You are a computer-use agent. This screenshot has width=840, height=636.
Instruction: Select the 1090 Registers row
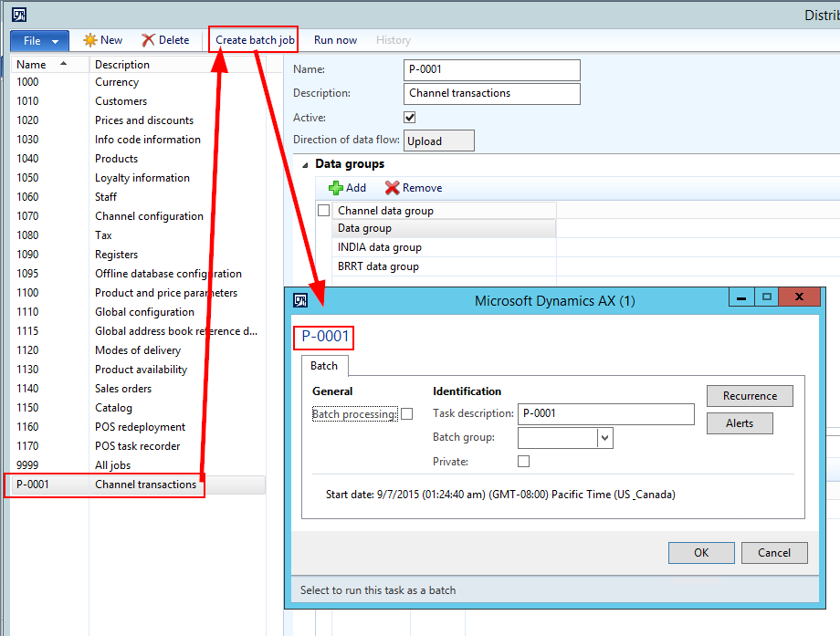pos(138,255)
